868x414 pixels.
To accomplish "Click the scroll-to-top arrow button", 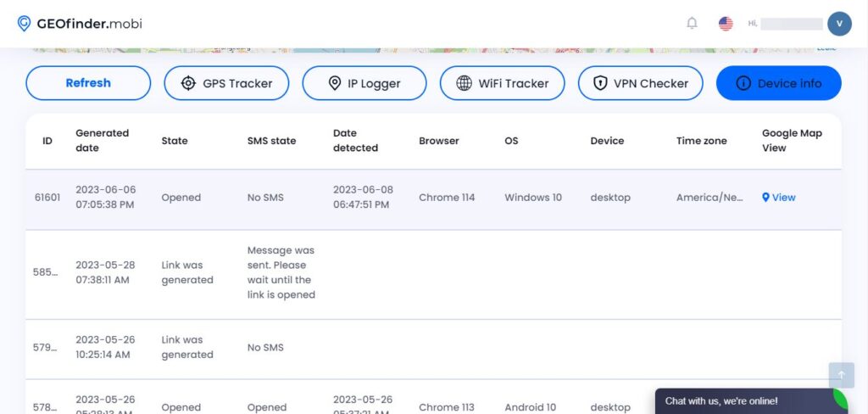I will click(x=842, y=375).
